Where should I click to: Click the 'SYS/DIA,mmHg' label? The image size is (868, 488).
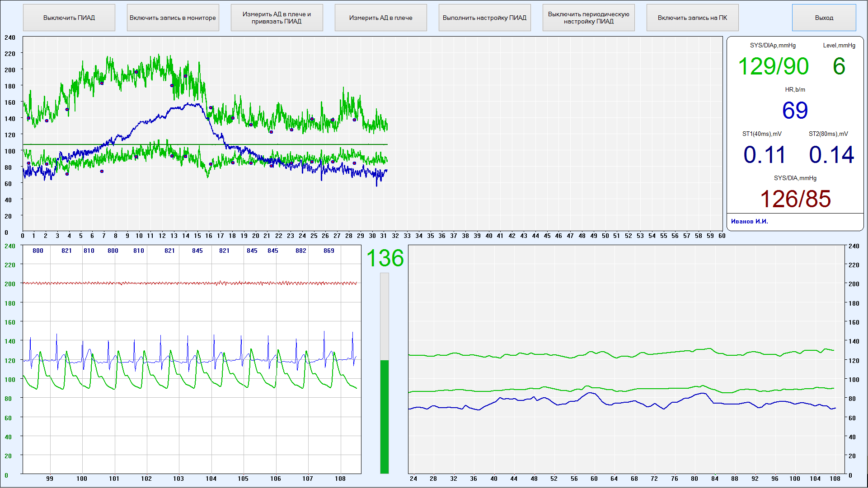click(x=795, y=178)
